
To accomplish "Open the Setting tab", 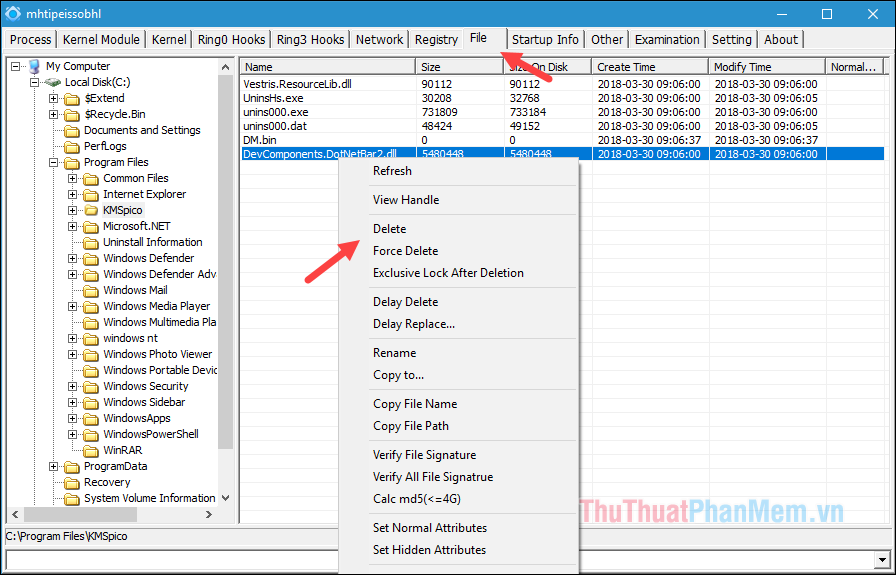I will click(731, 39).
